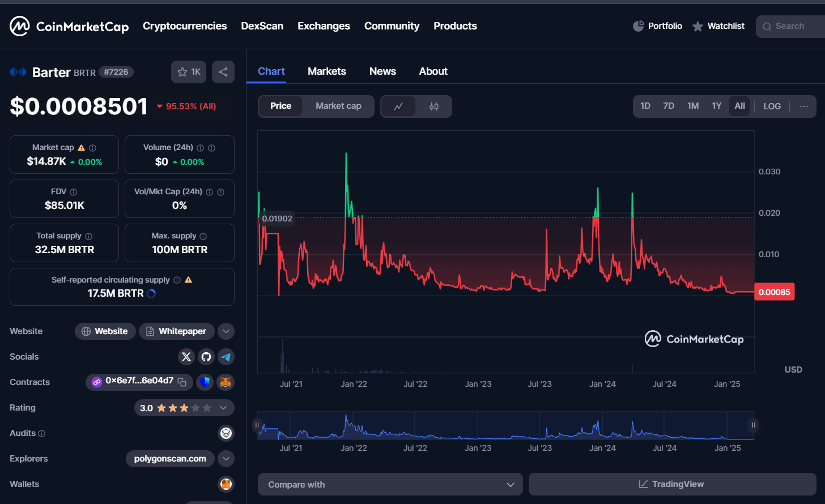The width and height of the screenshot is (825, 504).
Task: Open the Products nav menu
Action: tap(455, 26)
